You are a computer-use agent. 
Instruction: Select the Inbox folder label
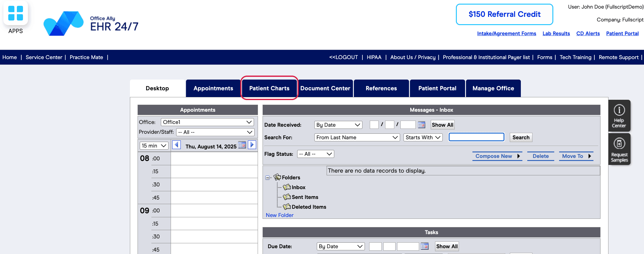coord(298,187)
